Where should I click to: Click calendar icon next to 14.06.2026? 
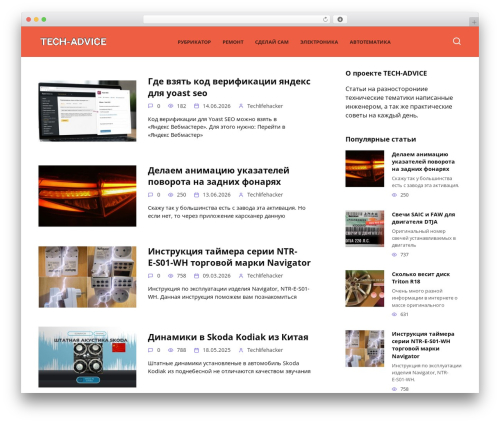tap(196, 106)
